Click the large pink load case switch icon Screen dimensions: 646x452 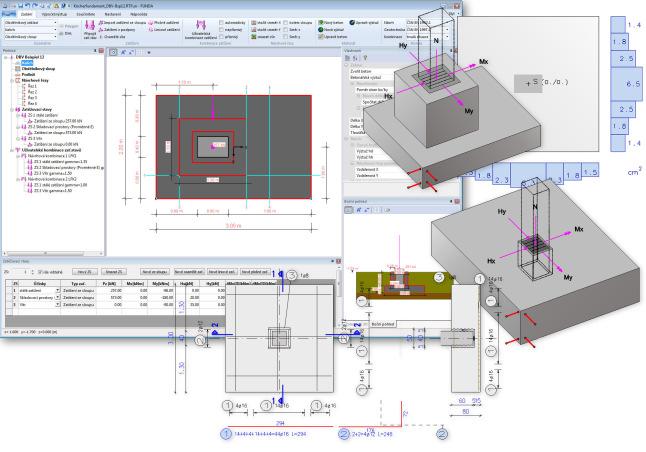point(90,26)
